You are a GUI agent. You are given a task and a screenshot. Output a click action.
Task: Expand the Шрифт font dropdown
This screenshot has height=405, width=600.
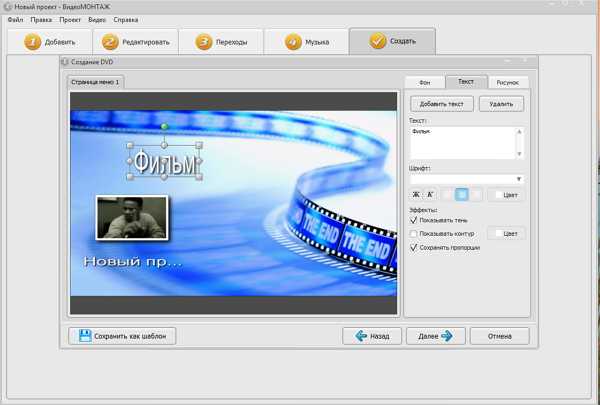coord(518,179)
